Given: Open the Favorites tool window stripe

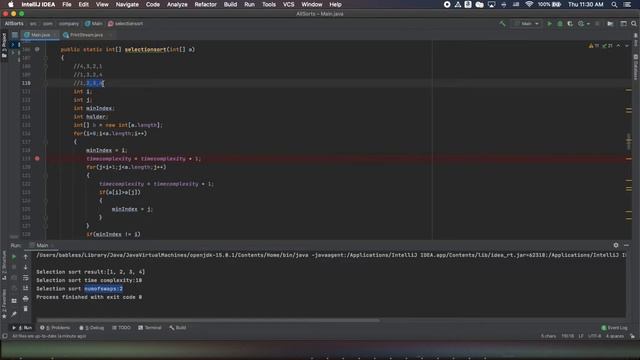Looking at the screenshot, I should [x=4, y=303].
